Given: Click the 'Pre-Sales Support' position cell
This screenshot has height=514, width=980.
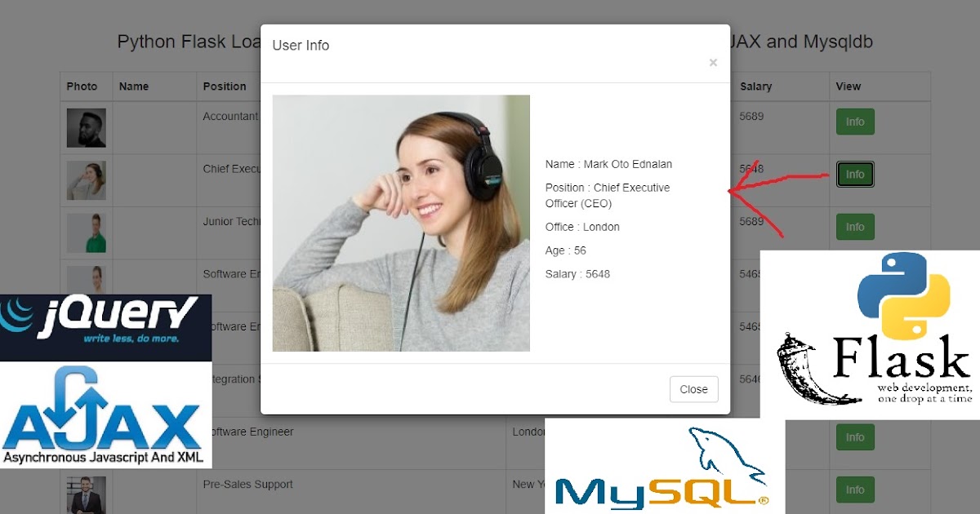Looking at the screenshot, I should point(247,485).
